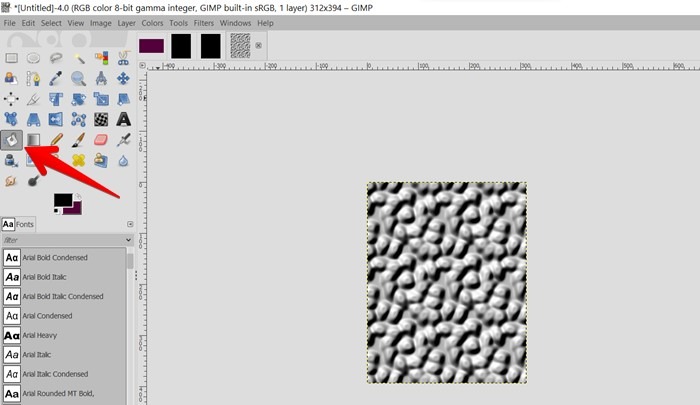Switch to the pattern image thumbnail tab
Screen dimensions: 700x405
click(x=240, y=46)
